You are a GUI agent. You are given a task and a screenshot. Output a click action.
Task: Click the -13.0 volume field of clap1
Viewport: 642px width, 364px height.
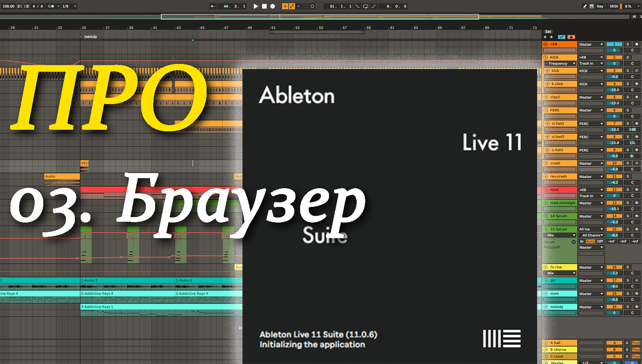(x=614, y=103)
